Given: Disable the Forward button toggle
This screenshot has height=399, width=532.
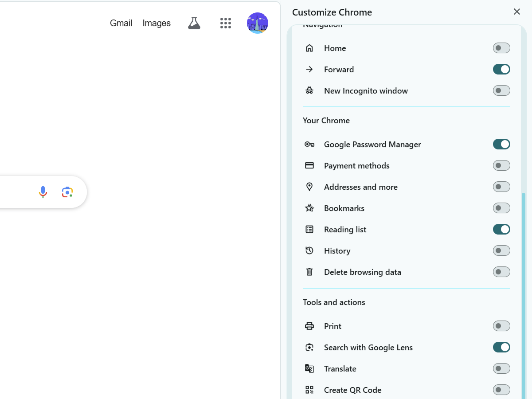Looking at the screenshot, I should (501, 70).
